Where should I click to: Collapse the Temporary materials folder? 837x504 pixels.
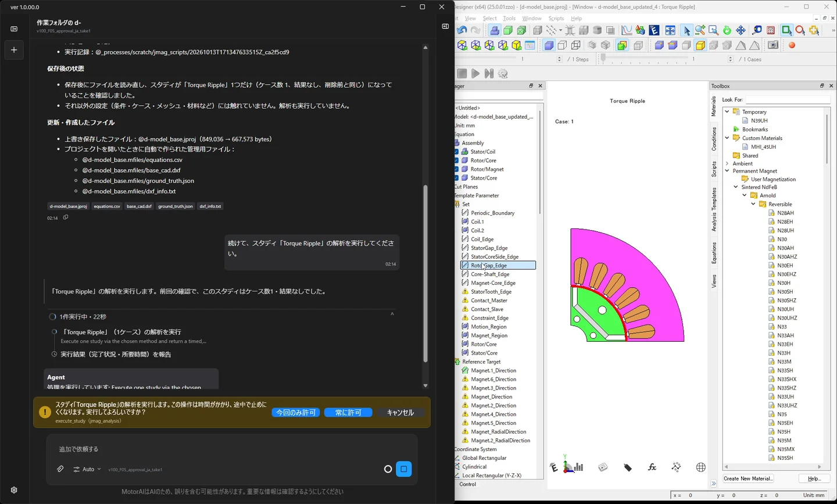(x=727, y=112)
